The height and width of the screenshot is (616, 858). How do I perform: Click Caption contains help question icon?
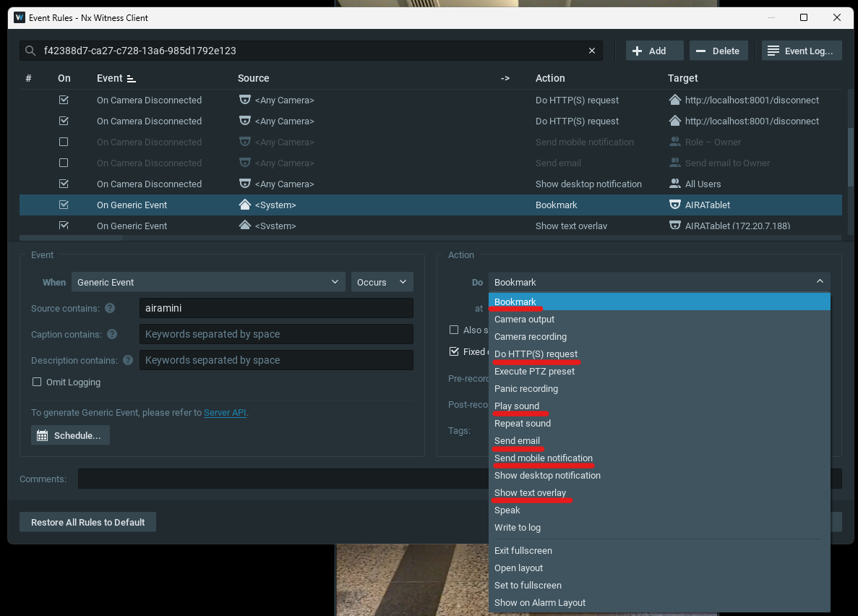pyautogui.click(x=112, y=334)
